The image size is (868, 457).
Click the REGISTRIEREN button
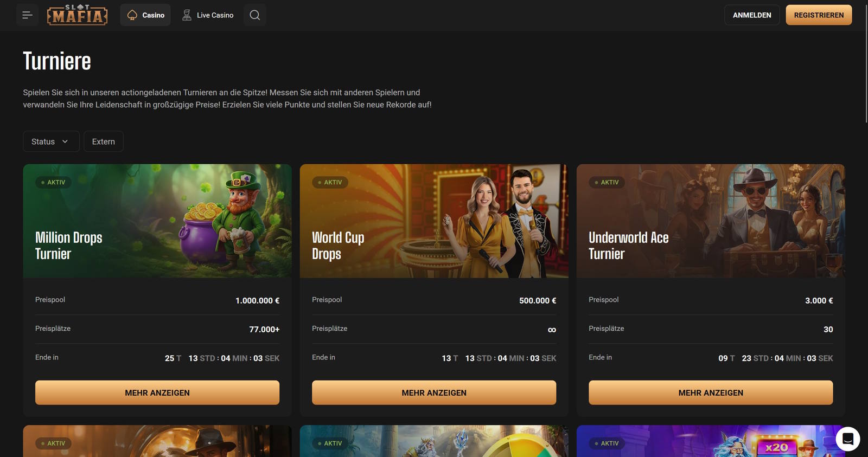[819, 15]
